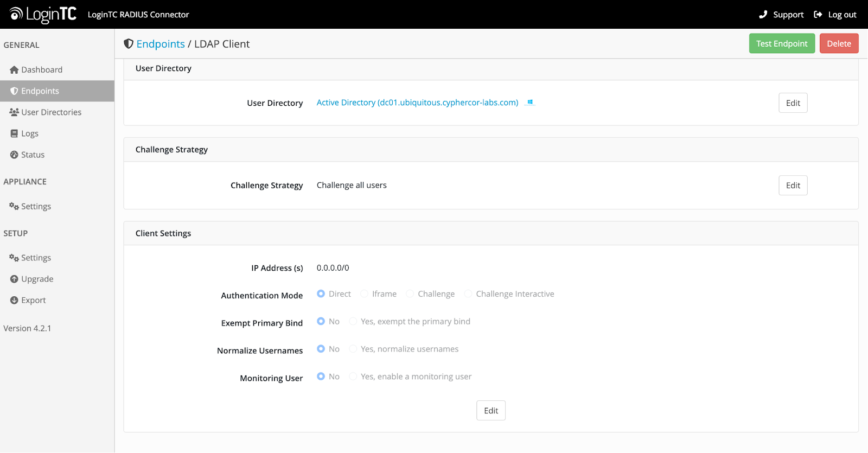Select No for Normalize Usernames

point(321,349)
